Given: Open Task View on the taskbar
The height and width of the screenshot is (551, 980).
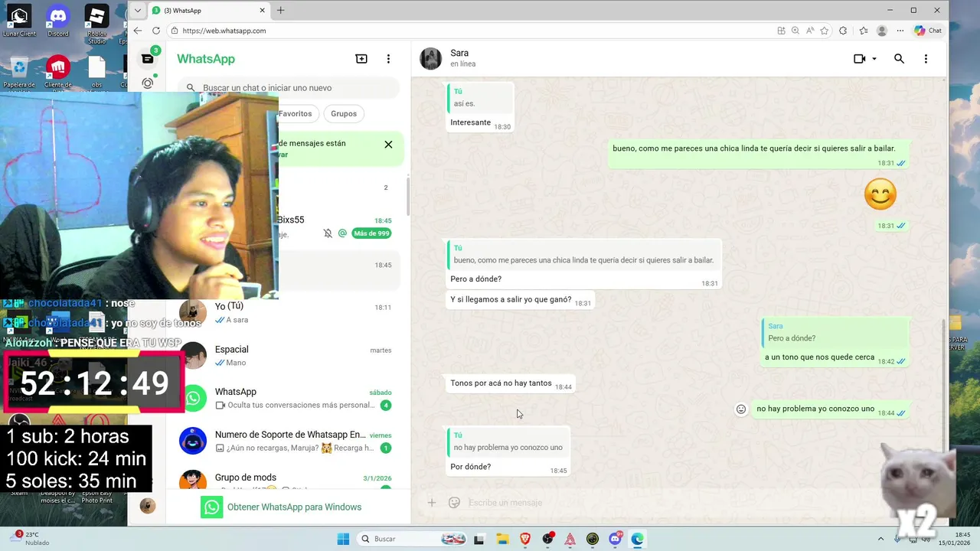Looking at the screenshot, I should [479, 539].
